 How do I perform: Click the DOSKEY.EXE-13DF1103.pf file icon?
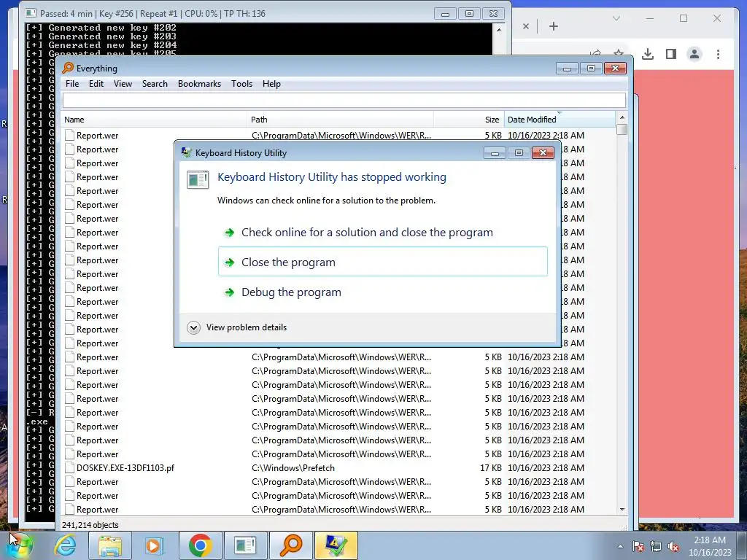point(69,468)
